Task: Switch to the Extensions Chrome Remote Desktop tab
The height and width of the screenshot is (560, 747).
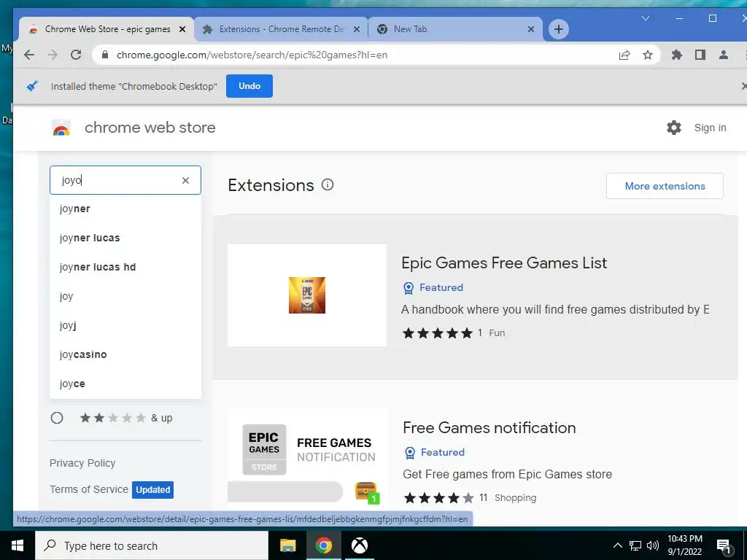Action: click(x=281, y=29)
